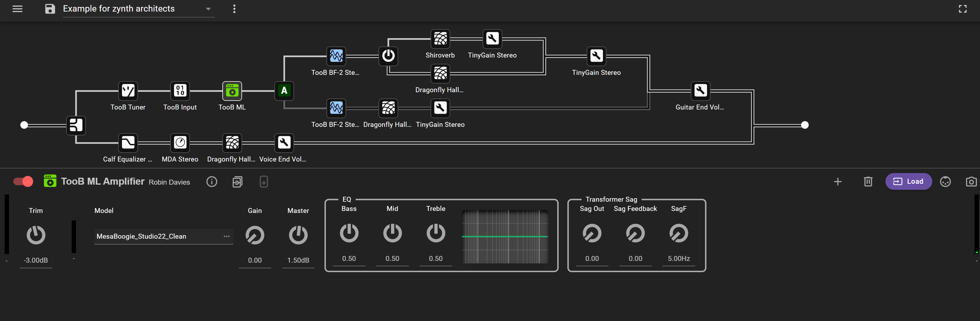The image size is (980, 321).
Task: Select the TooB Input plugin icon
Action: point(180,90)
